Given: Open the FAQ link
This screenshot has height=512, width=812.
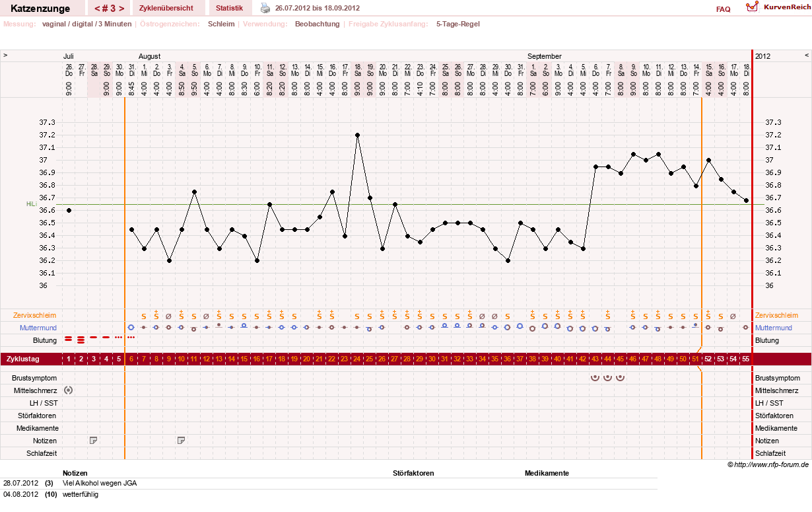Looking at the screenshot, I should click(723, 9).
